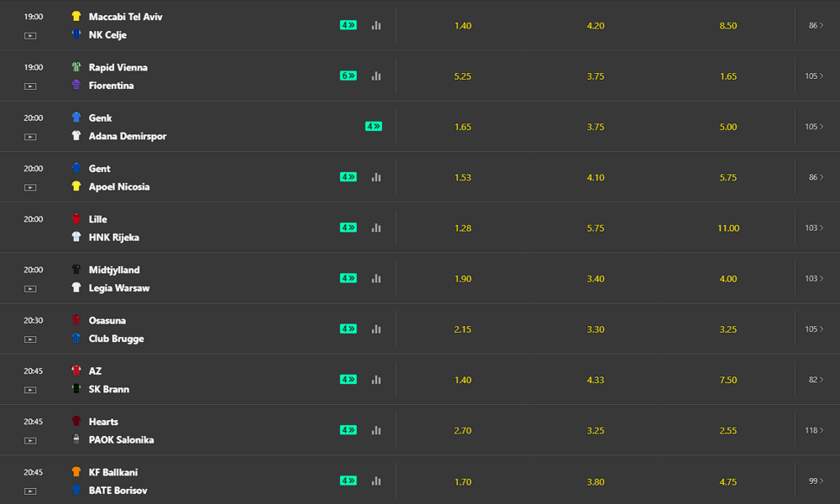
Task: Open live stream icon for KF Ballkani match
Action: point(30,491)
